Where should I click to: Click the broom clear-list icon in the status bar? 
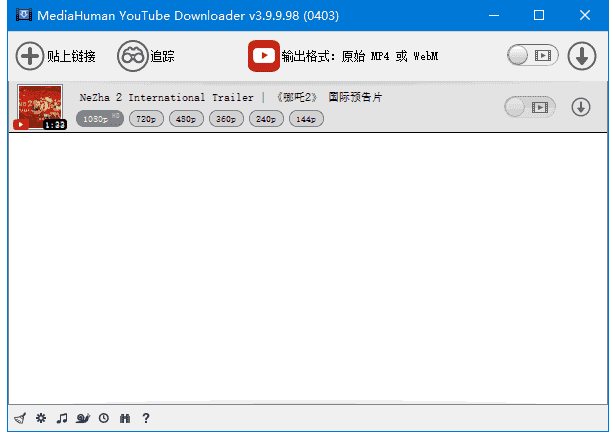pyautogui.click(x=20, y=418)
